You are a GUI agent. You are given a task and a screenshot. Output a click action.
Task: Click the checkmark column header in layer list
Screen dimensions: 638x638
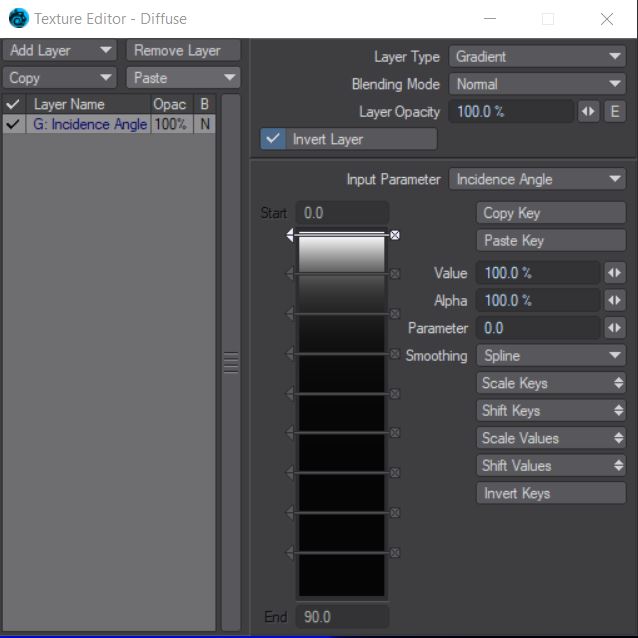13,104
